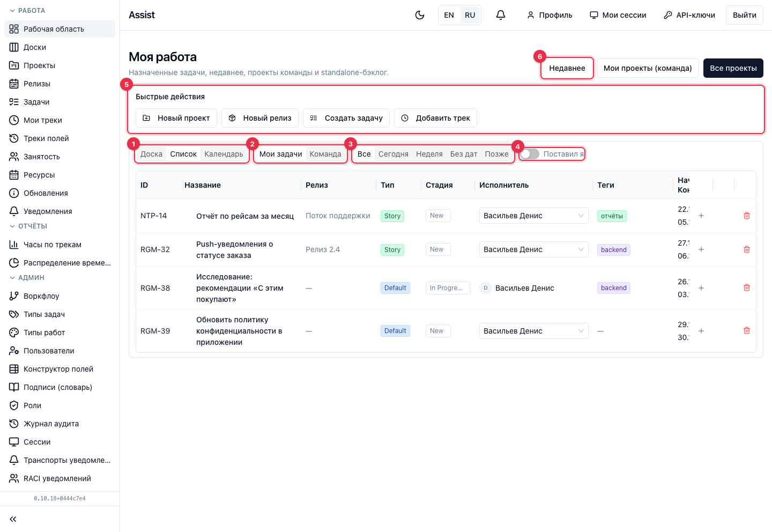The image size is (772, 532).
Task: Delete task RGM-32 with trash icon
Action: [x=747, y=249]
